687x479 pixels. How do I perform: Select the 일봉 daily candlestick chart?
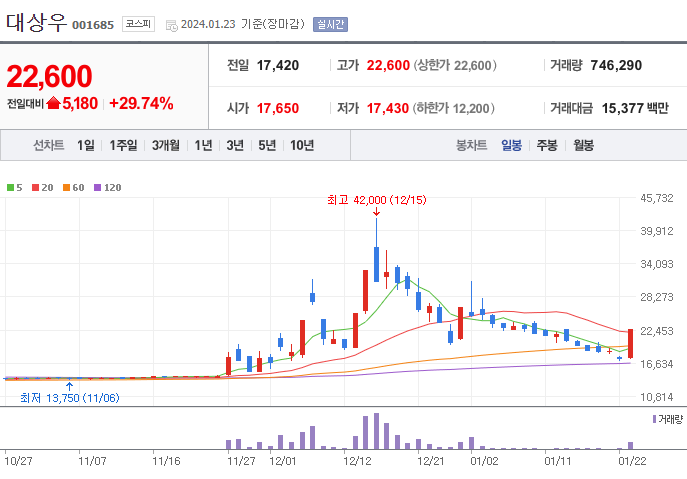tap(511, 145)
